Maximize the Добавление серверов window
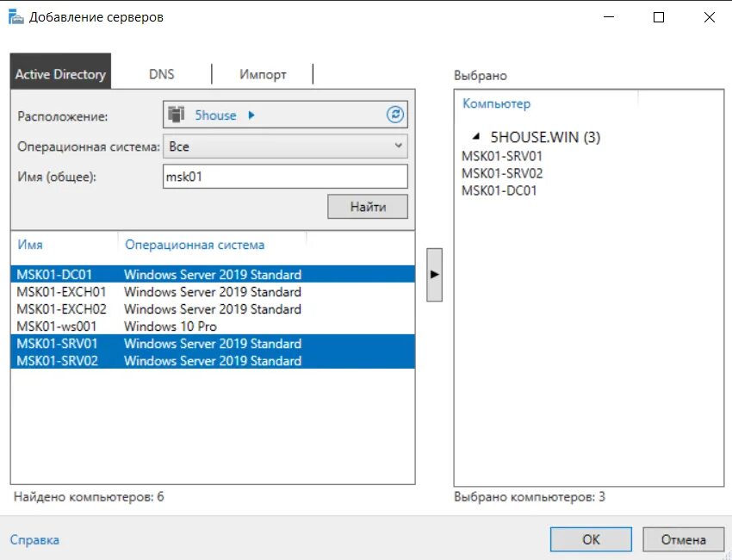Screen dimensions: 732x560 tap(659, 17)
